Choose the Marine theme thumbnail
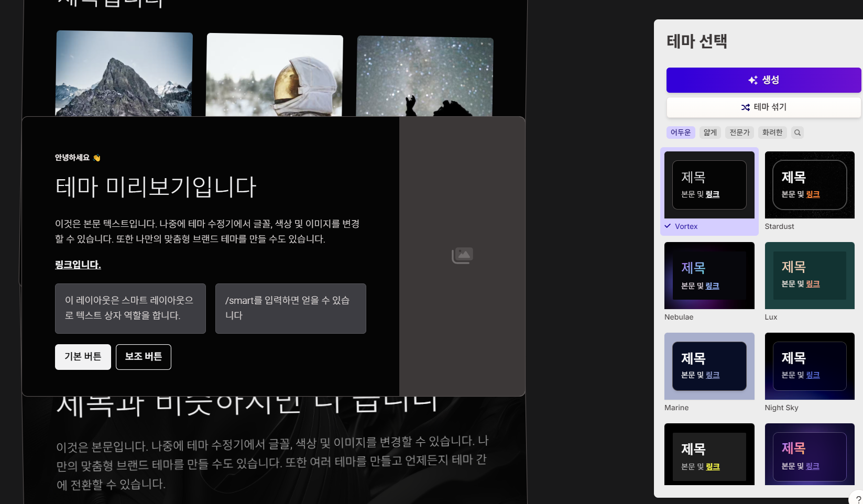Screen dimensions: 863x504 [x=709, y=366]
